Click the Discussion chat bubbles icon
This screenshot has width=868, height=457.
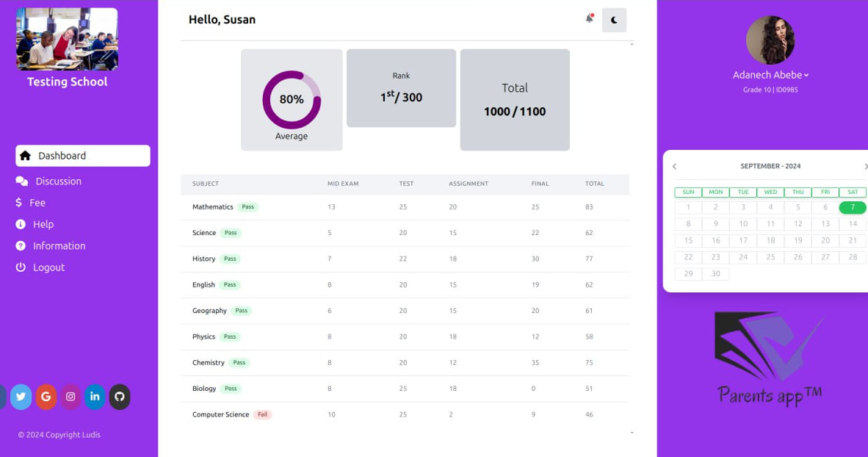click(21, 181)
